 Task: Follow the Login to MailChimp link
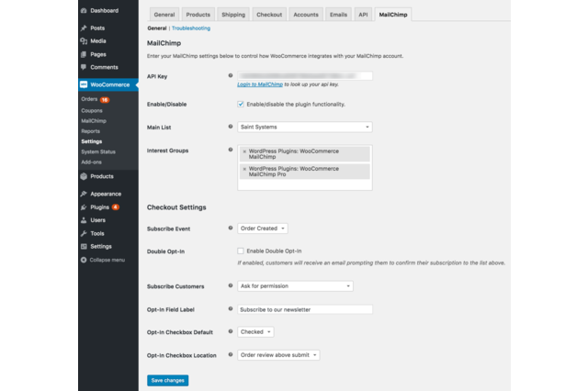260,84
